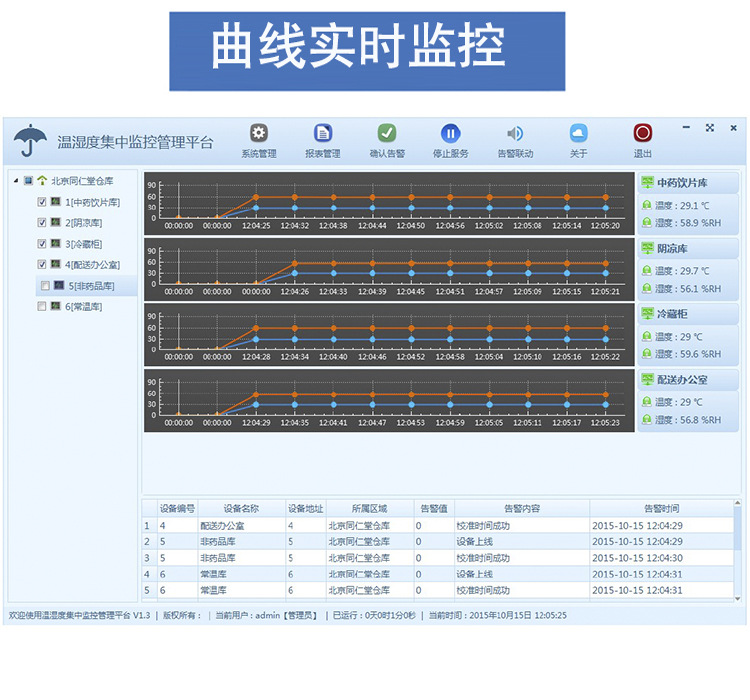Uncheck the 3[冷藏柜] checkbox
The width and height of the screenshot is (750, 700).
click(x=42, y=244)
